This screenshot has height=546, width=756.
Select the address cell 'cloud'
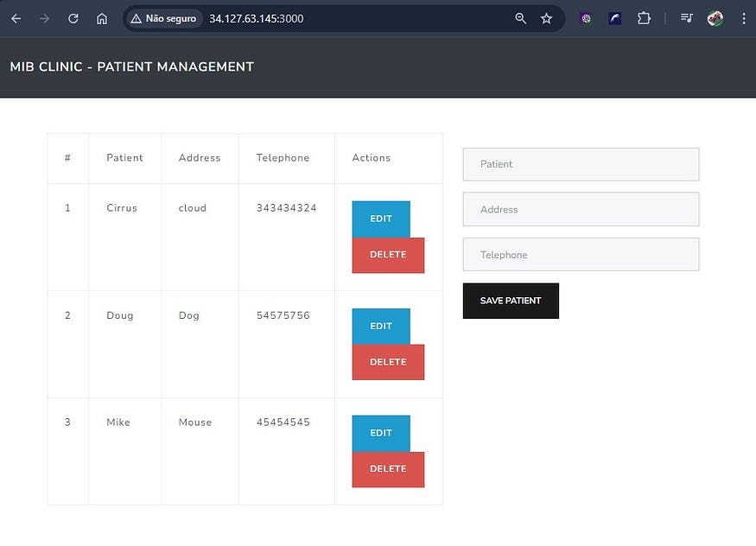193,207
